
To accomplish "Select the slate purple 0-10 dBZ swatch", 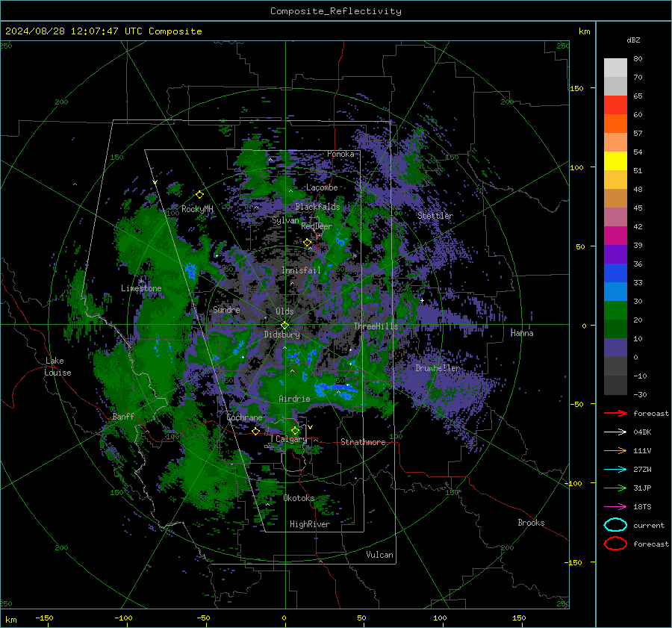I will [x=615, y=348].
